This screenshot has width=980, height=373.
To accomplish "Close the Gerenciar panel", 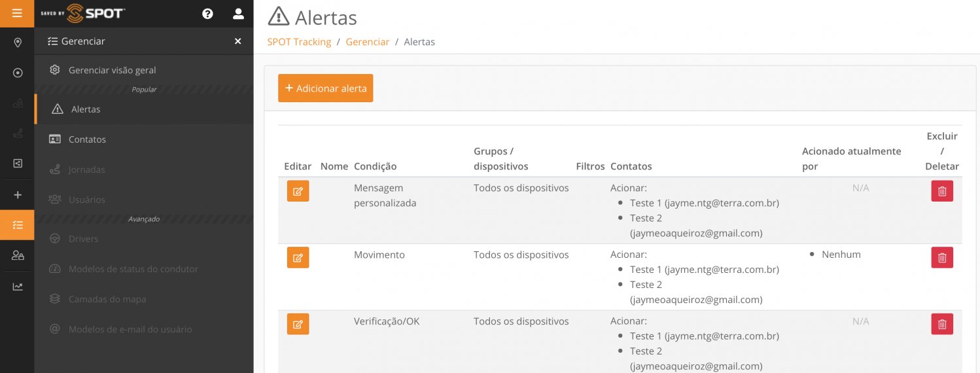I will click(238, 41).
